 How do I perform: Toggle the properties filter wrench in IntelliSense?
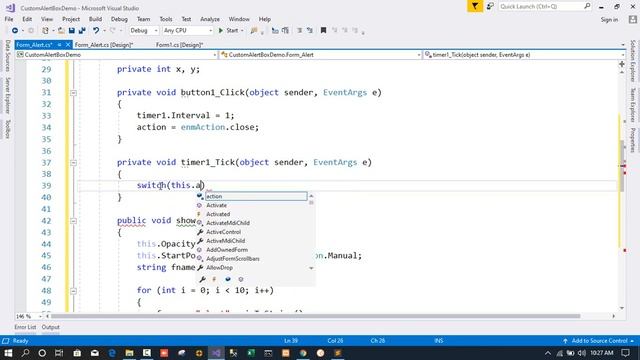pyautogui.click(x=202, y=279)
